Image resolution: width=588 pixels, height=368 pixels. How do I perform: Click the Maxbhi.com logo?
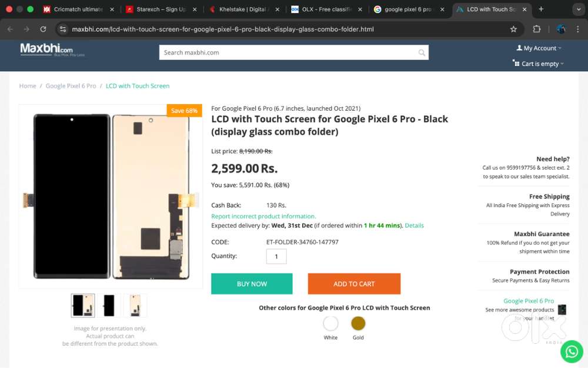47,49
